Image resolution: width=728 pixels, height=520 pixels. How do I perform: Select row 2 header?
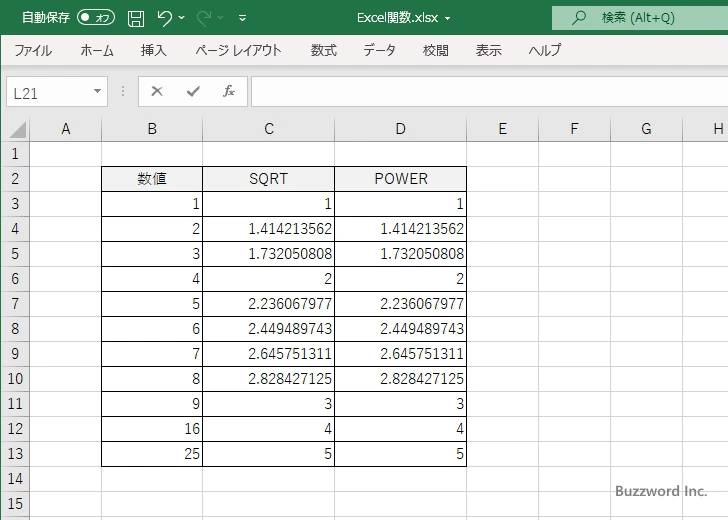click(x=15, y=179)
